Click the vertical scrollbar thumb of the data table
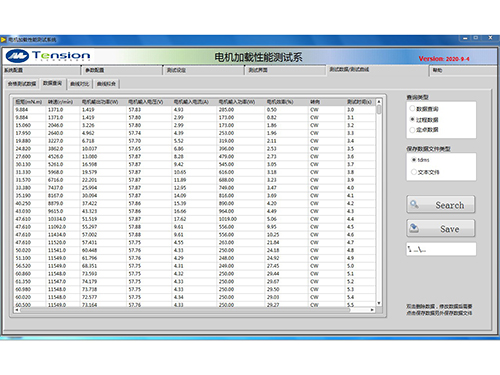 coord(379,109)
